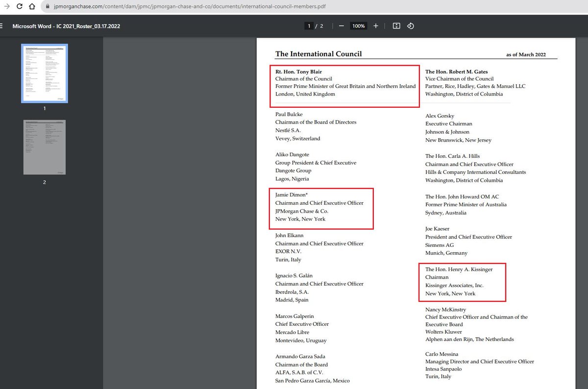The image size is (588, 389).
Task: Click the name Armando Garza Sada
Action: coord(300,357)
